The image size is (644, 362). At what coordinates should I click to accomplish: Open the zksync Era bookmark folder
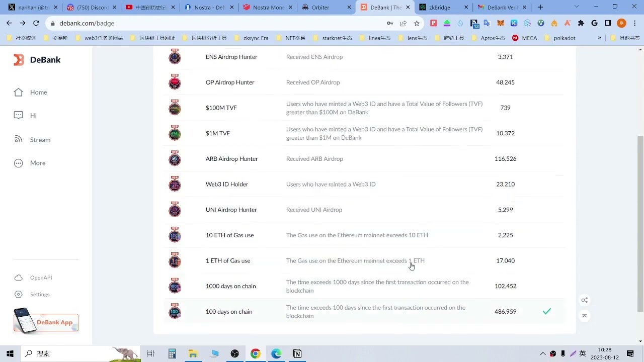[251, 38]
